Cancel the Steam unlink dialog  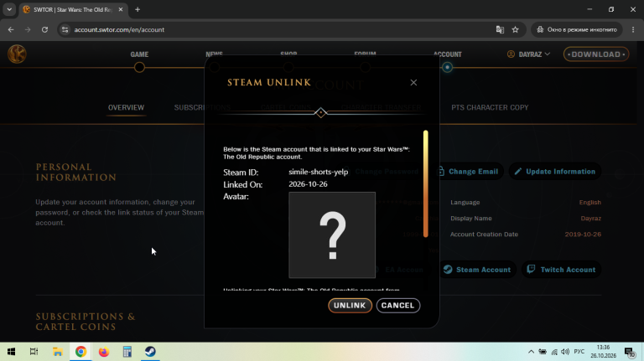coord(398,306)
